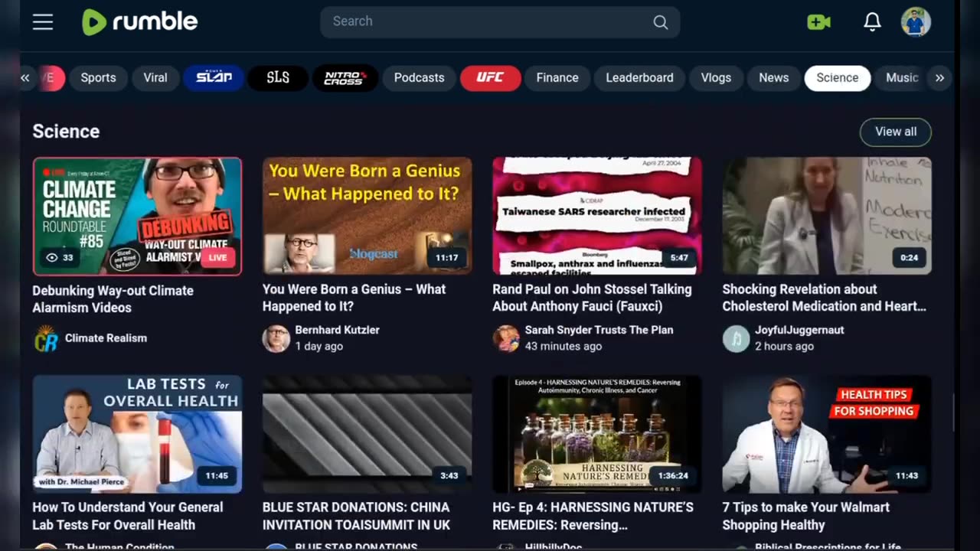Screen dimensions: 980x551
Task: Select the Power Slap category
Action: tap(214, 78)
